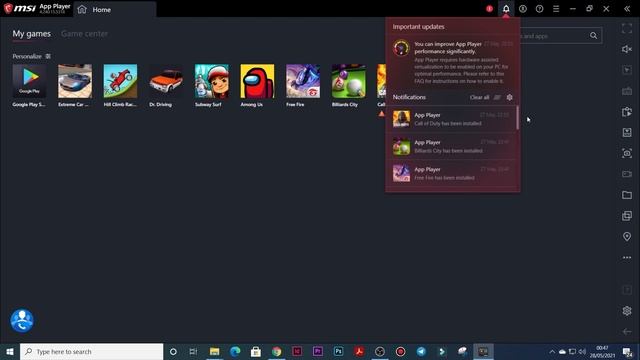Open Photoshop from the taskbar
Screen dimensions: 640x360
pyautogui.click(x=338, y=351)
